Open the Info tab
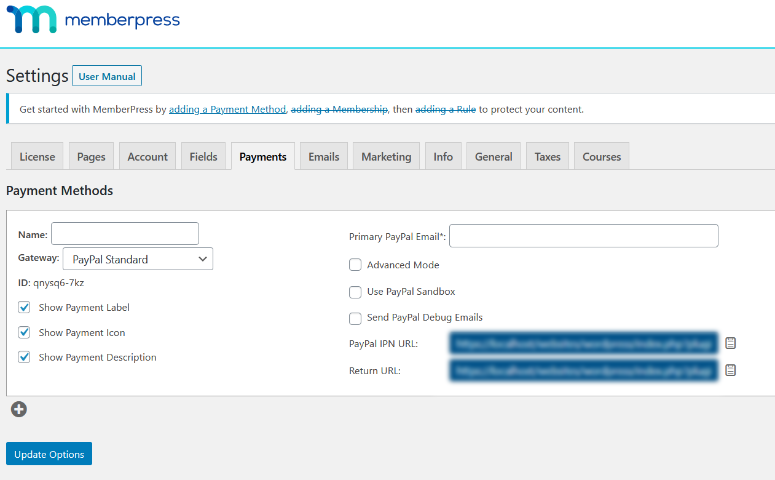 [x=443, y=157]
